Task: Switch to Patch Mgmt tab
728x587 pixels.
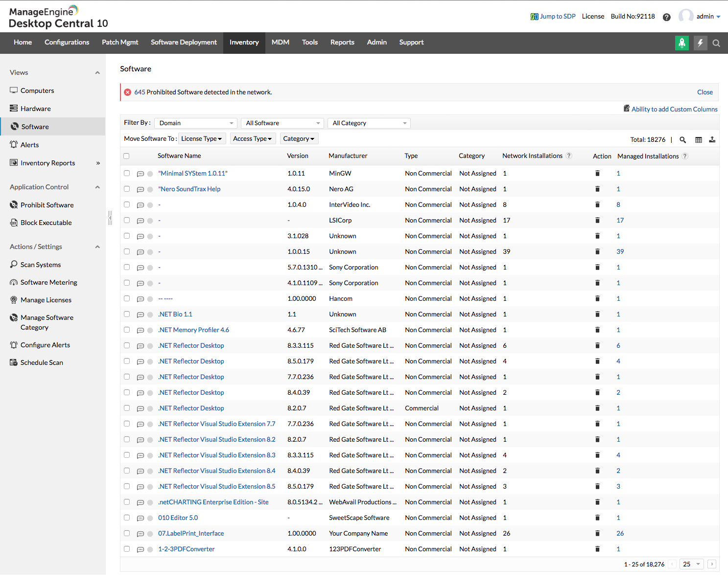Action: coord(120,43)
